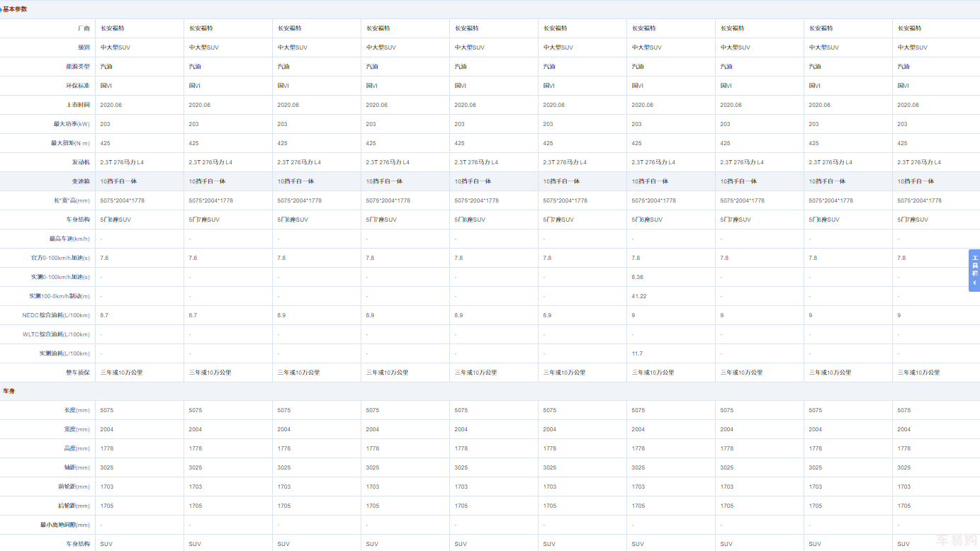Click the 最大功率(kW) row label
Image resolution: width=980 pixels, height=551 pixels.
coord(72,124)
